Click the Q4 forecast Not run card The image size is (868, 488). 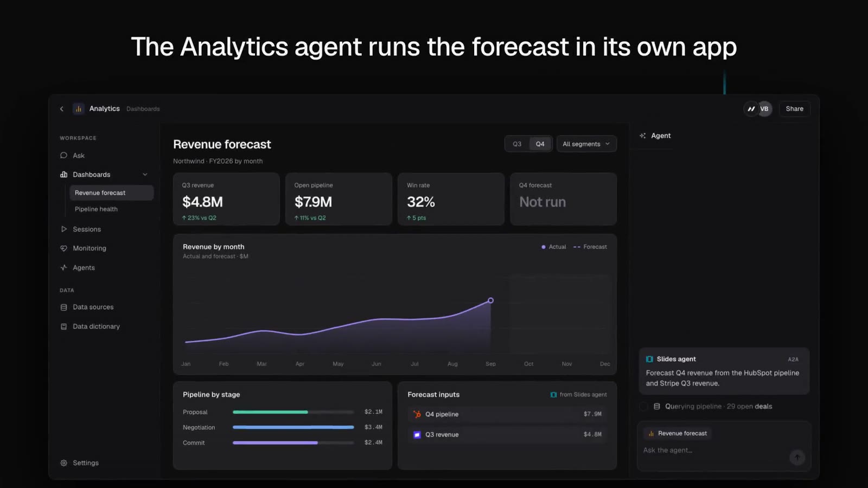coord(563,199)
